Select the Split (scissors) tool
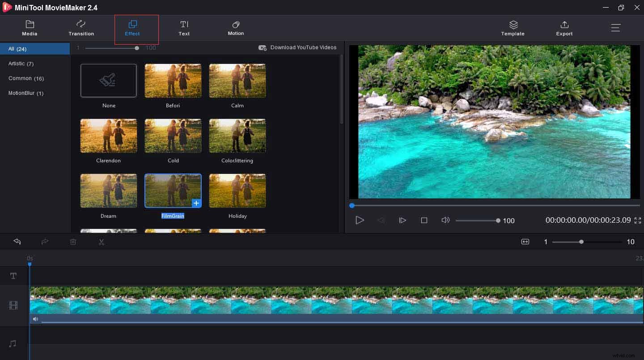Viewport: 644px width, 360px height. coord(101,241)
